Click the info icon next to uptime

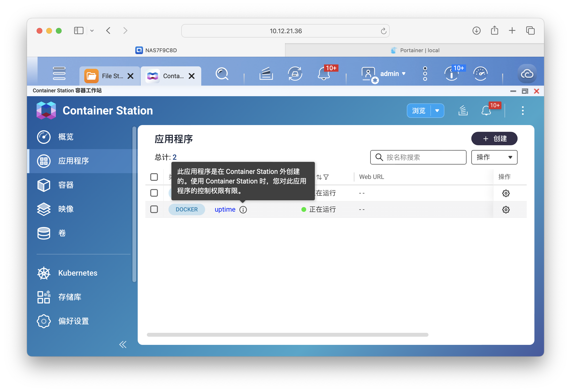pyautogui.click(x=243, y=209)
